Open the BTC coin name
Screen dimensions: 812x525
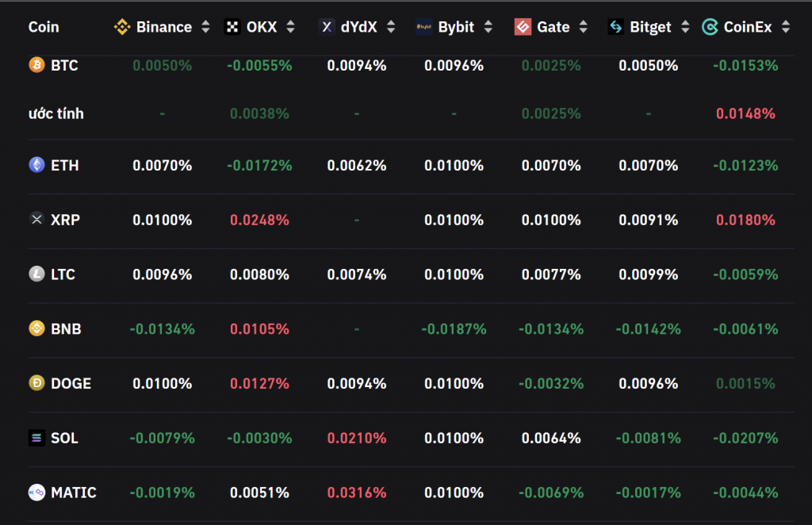pos(65,65)
